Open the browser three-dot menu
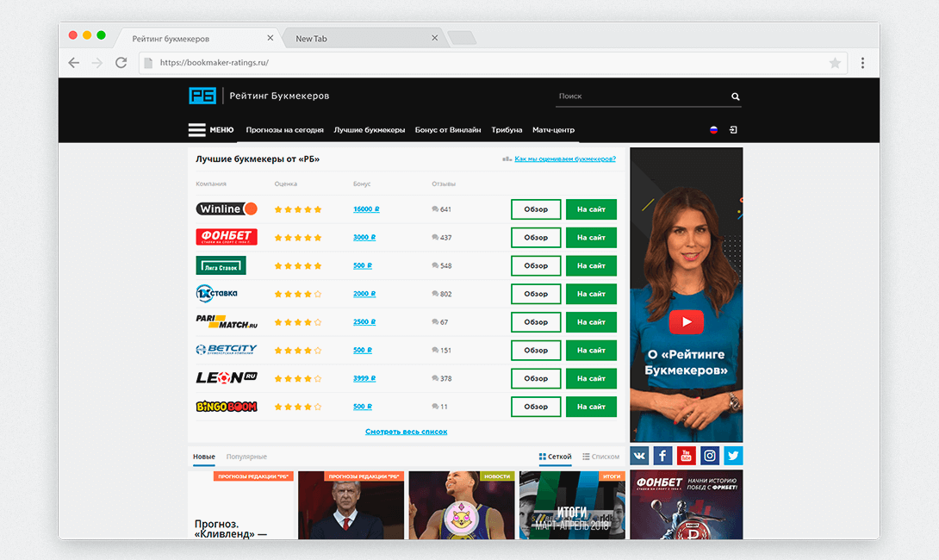 pyautogui.click(x=862, y=63)
